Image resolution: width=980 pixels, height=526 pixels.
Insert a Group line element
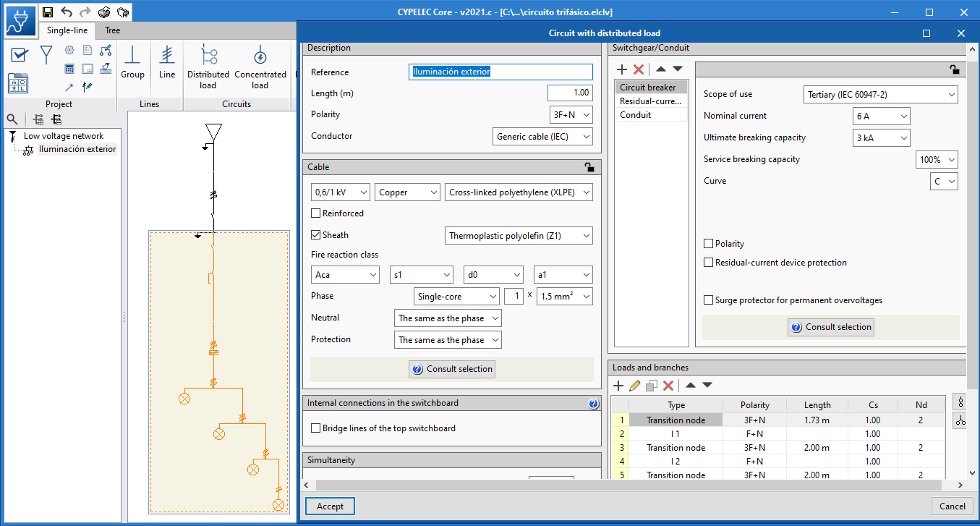[132, 62]
